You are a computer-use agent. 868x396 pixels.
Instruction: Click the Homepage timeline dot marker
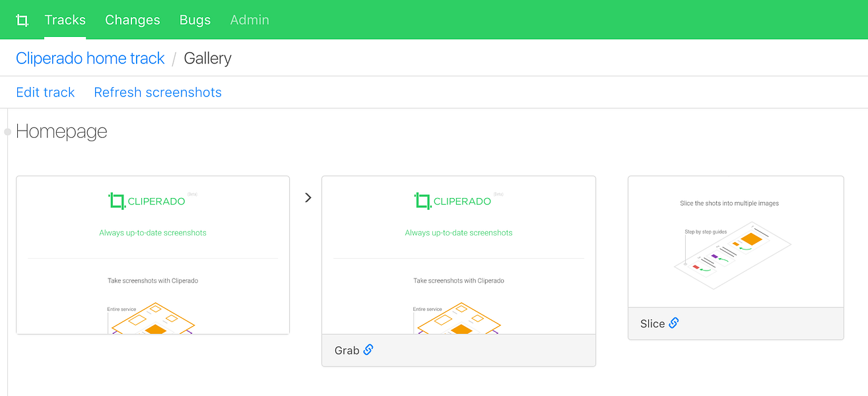click(x=8, y=131)
